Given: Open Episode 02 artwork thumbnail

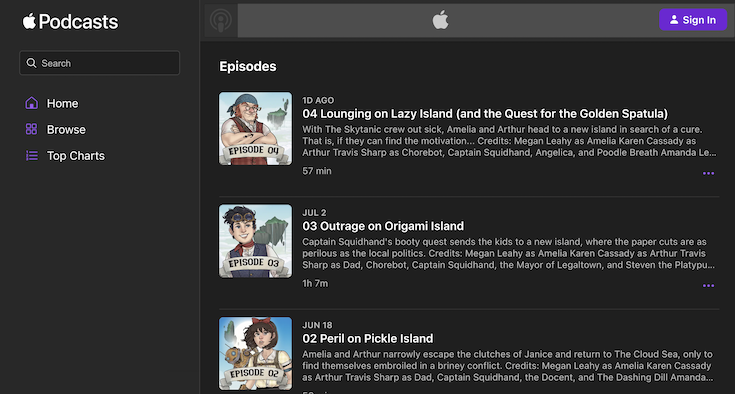Looking at the screenshot, I should (255, 353).
